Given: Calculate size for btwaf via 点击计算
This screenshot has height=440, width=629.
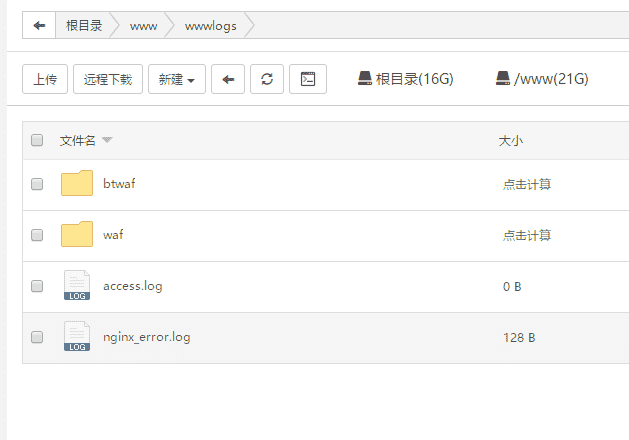Looking at the screenshot, I should pyautogui.click(x=527, y=184).
